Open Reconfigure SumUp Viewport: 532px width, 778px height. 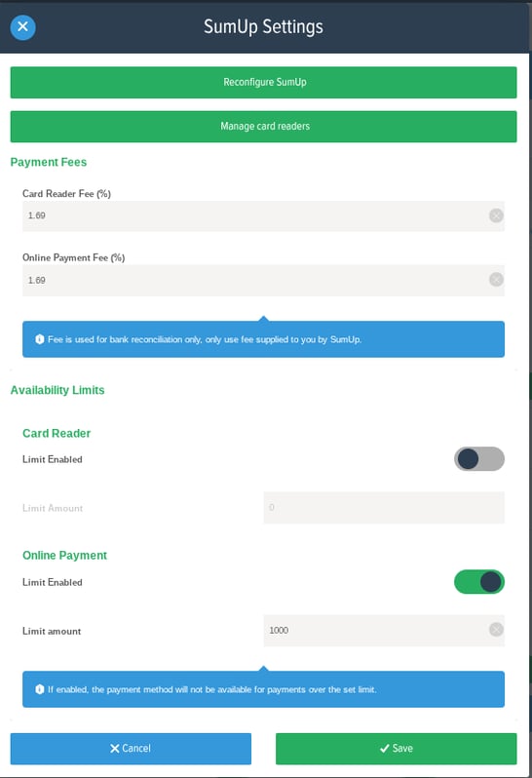263,82
